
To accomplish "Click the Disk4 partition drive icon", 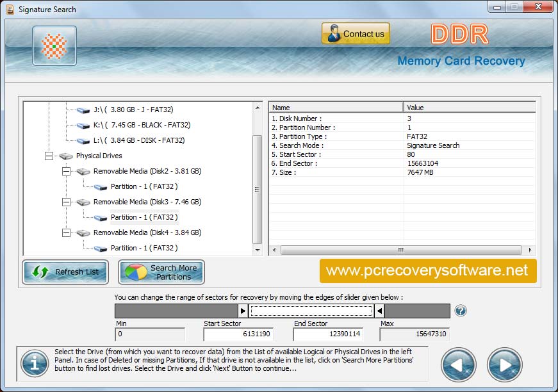I will coord(101,249).
